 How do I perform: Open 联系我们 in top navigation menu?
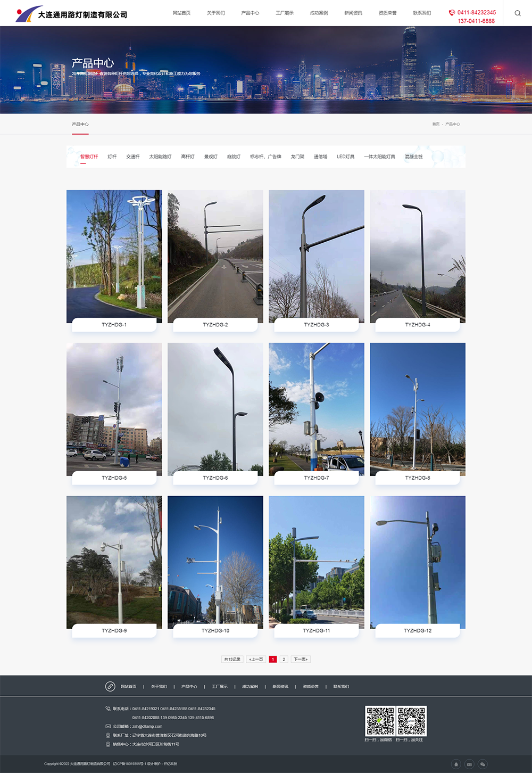coord(422,13)
